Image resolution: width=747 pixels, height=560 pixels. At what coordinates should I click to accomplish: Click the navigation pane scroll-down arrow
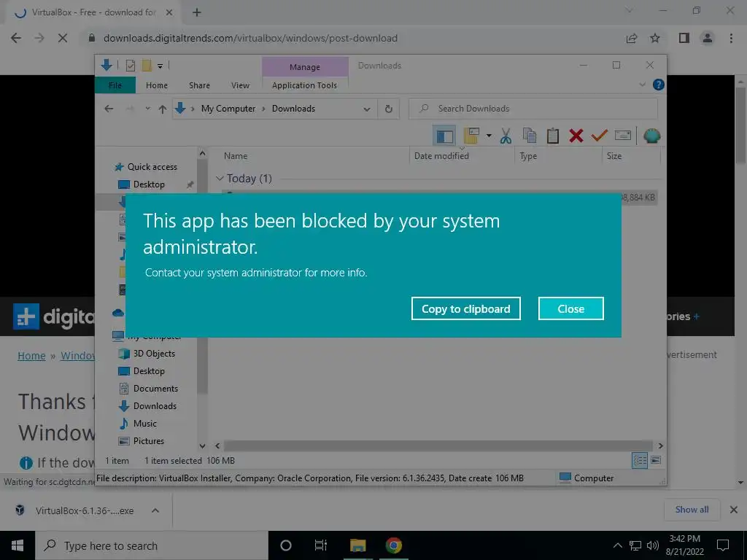coord(203,446)
